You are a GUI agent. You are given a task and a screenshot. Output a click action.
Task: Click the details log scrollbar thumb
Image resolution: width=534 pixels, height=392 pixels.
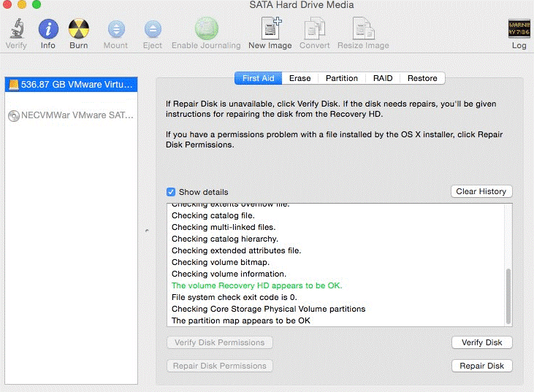tap(508, 296)
